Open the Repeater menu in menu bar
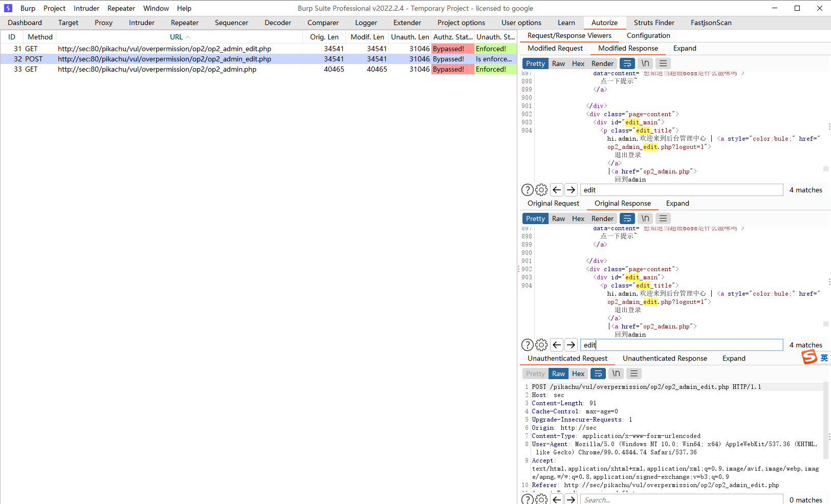The width and height of the screenshot is (831, 504). 121,8
